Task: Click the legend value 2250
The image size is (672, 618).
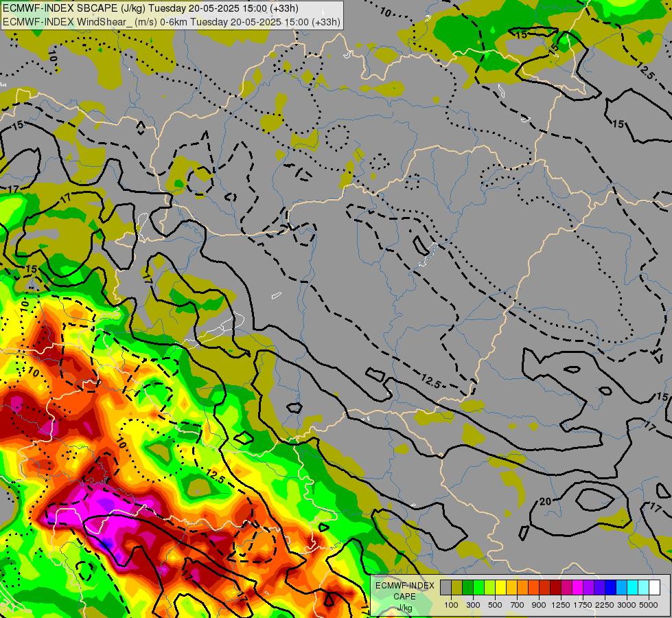Action: pos(605,605)
